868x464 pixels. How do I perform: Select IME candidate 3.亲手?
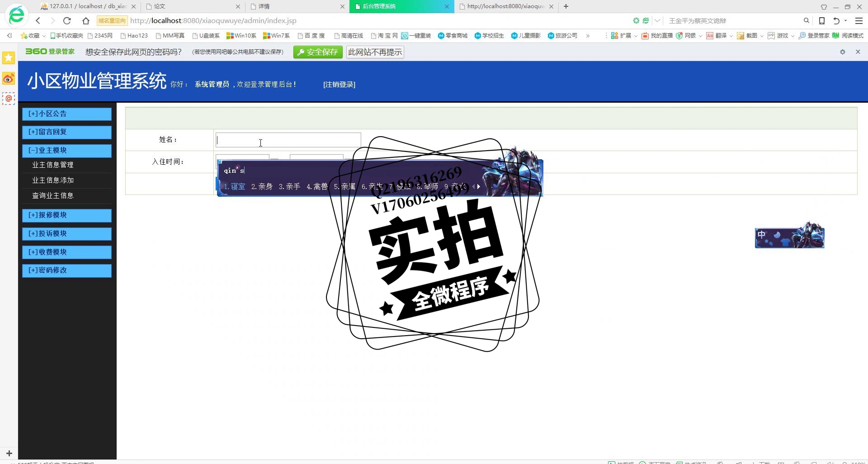click(x=289, y=186)
